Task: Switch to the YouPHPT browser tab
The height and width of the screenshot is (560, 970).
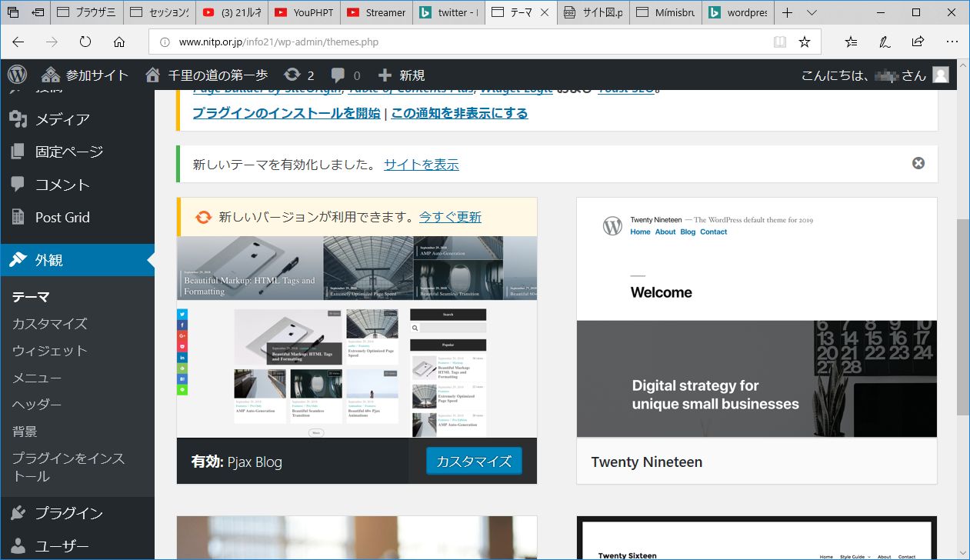Action: pyautogui.click(x=303, y=12)
